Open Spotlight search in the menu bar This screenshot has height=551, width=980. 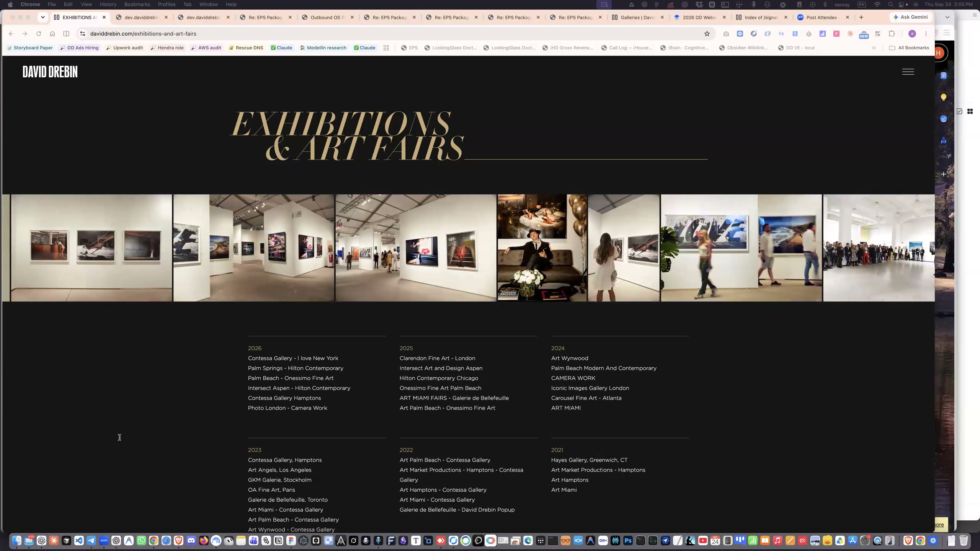pyautogui.click(x=890, y=5)
